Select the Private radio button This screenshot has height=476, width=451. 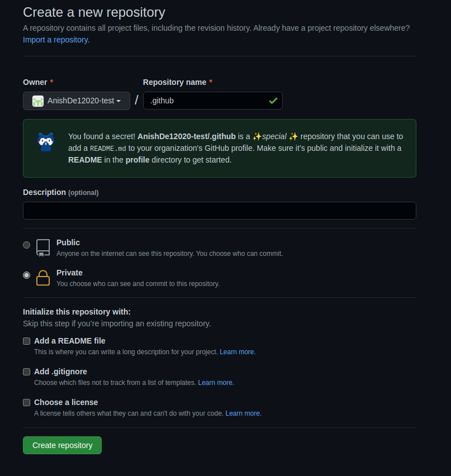click(27, 275)
